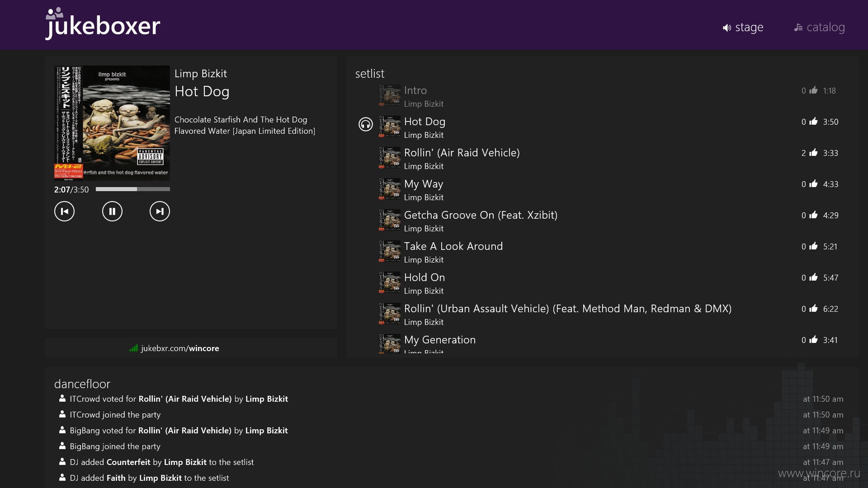The width and height of the screenshot is (868, 488).
Task: Click the speaker icon beside stage
Action: (x=727, y=28)
